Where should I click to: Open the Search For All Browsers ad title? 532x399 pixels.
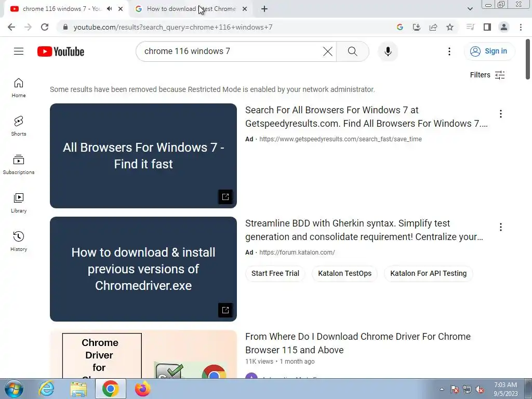(x=366, y=117)
